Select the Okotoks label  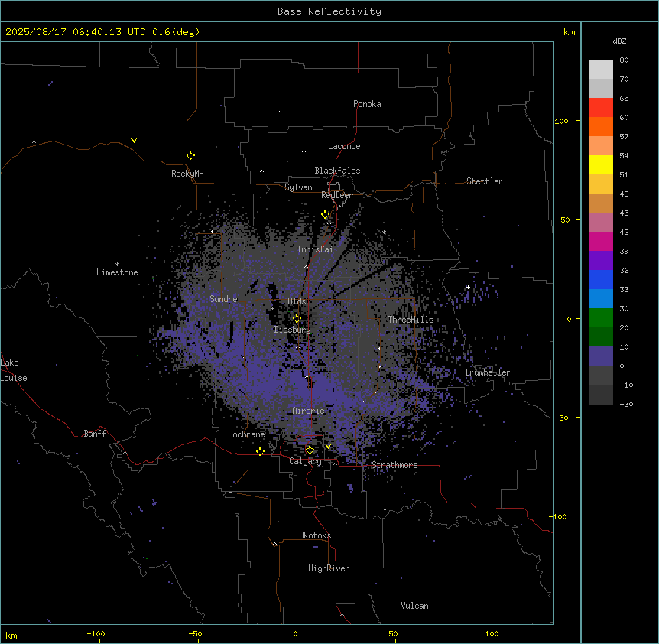coord(315,535)
